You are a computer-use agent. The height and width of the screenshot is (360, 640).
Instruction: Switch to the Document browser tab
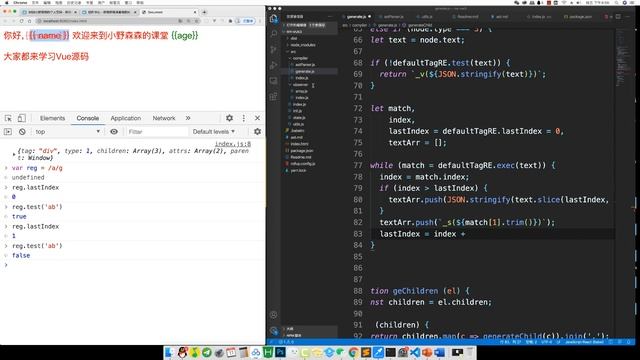(x=168, y=12)
